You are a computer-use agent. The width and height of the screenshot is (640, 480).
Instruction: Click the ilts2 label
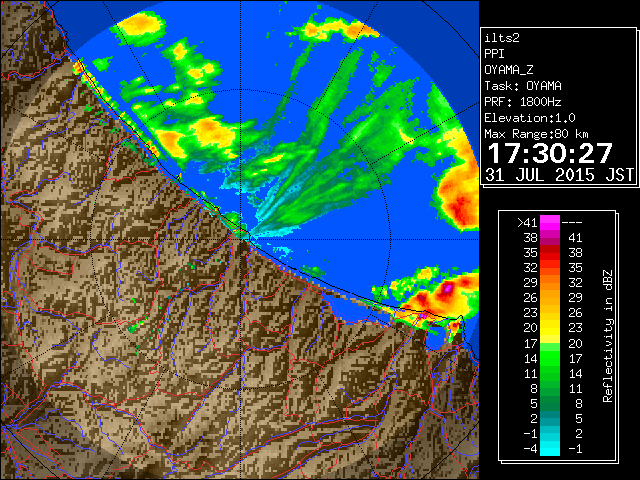[x=502, y=38]
